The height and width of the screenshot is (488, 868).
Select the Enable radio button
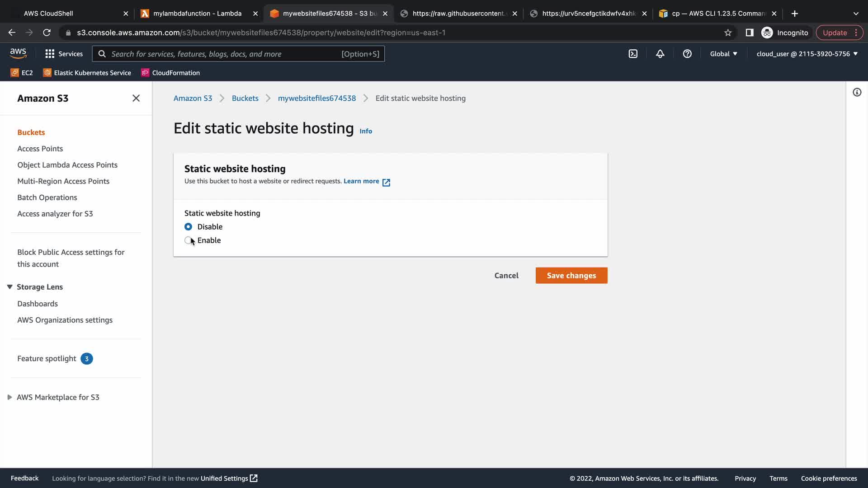pyautogui.click(x=188, y=240)
